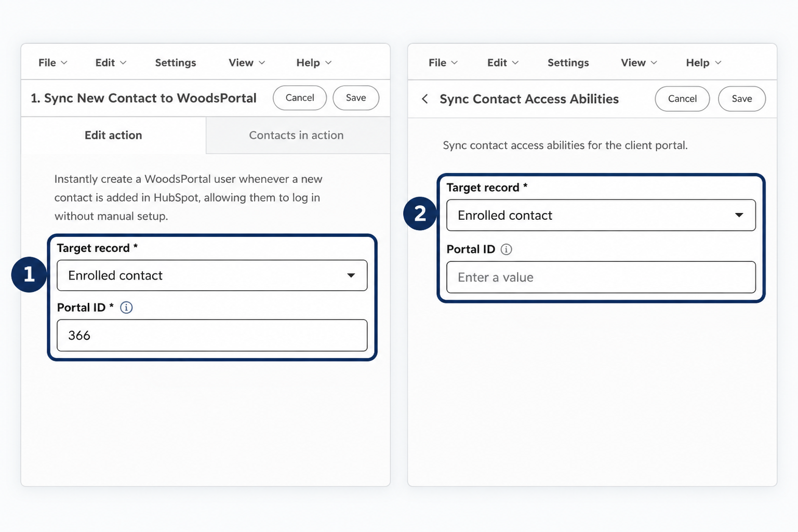Open the View menu in right panel

pos(639,63)
